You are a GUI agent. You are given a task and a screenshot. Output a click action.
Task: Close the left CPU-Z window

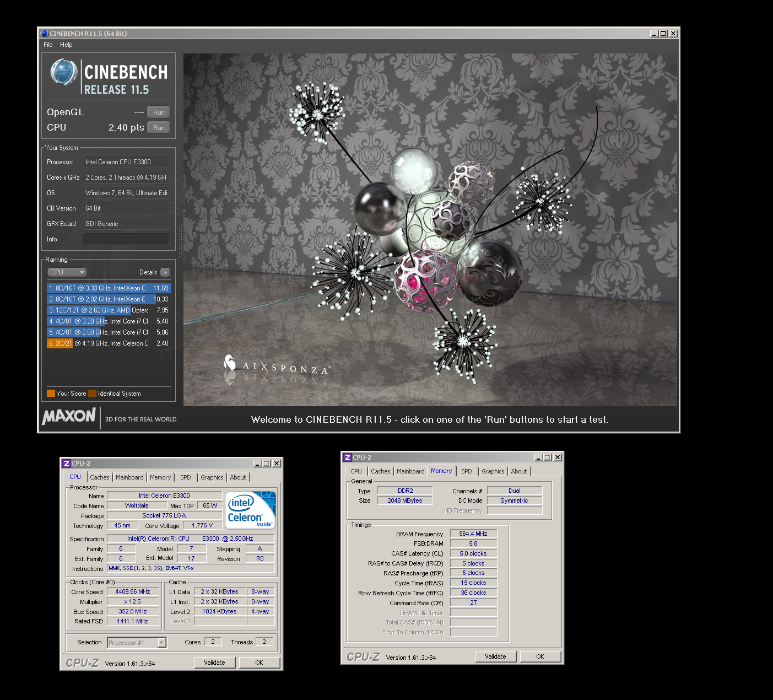click(x=277, y=464)
